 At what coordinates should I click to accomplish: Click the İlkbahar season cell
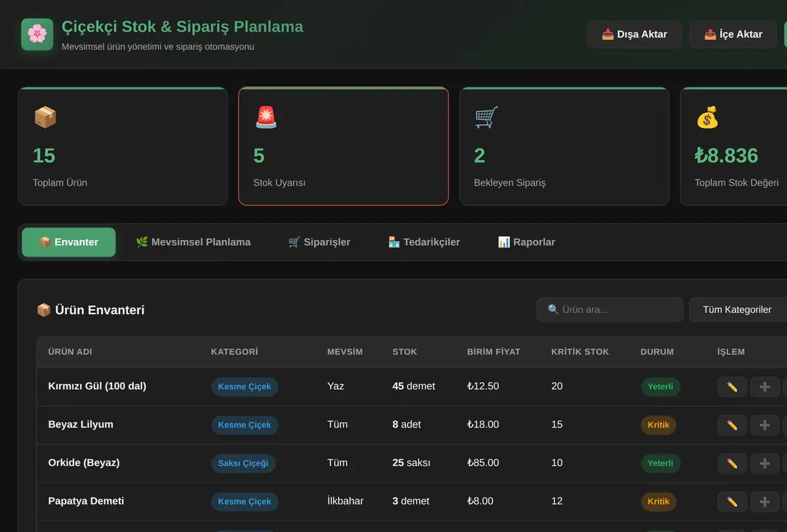pyautogui.click(x=345, y=501)
